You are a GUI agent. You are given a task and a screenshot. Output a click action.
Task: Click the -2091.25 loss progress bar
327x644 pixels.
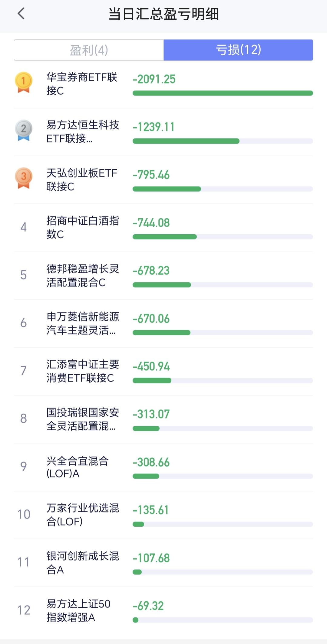click(x=223, y=93)
